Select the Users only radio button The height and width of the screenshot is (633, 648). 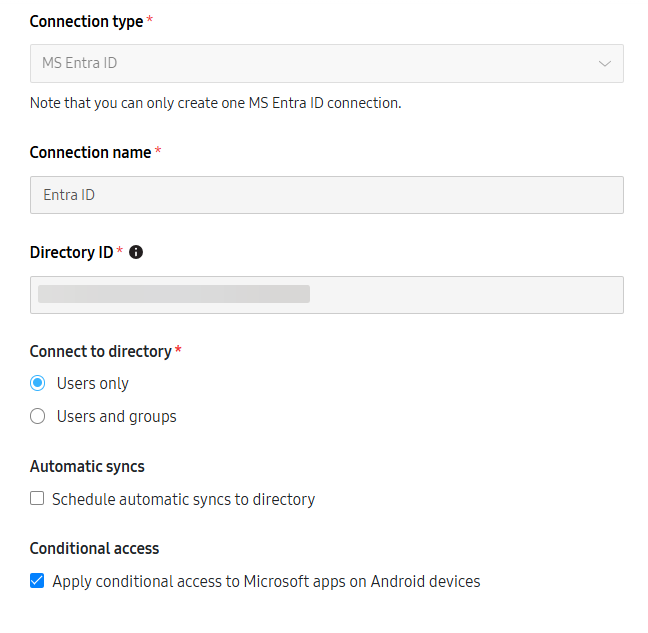coord(38,383)
